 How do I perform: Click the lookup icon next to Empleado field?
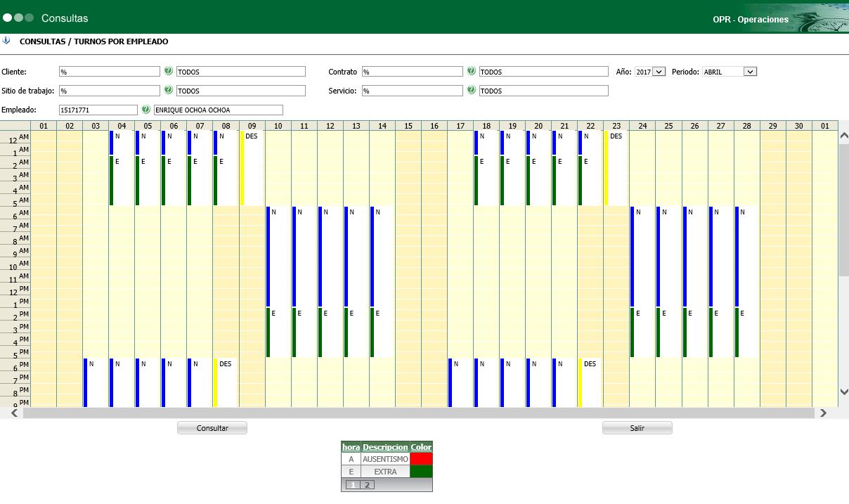[x=146, y=110]
